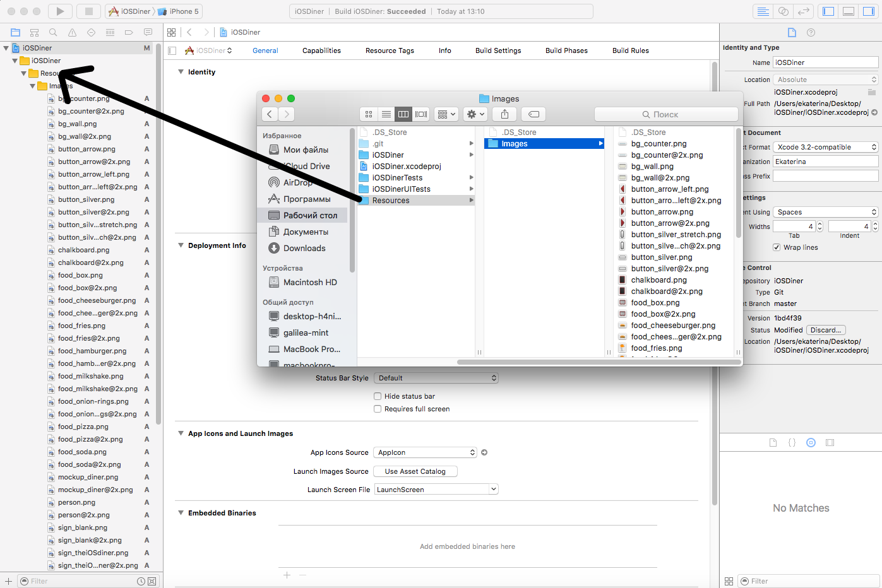Open the General tab
Screen dimensions: 882x588
click(265, 50)
